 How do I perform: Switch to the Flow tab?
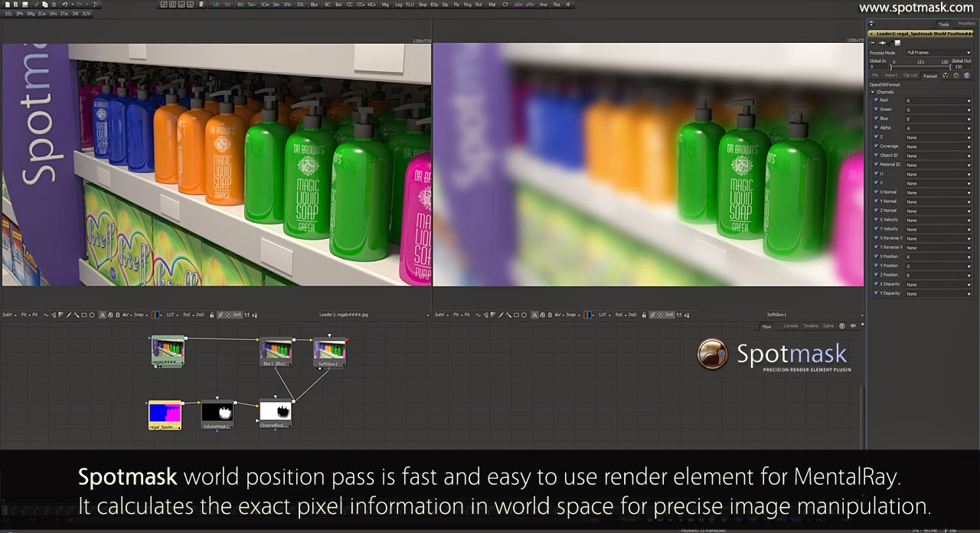click(x=767, y=326)
